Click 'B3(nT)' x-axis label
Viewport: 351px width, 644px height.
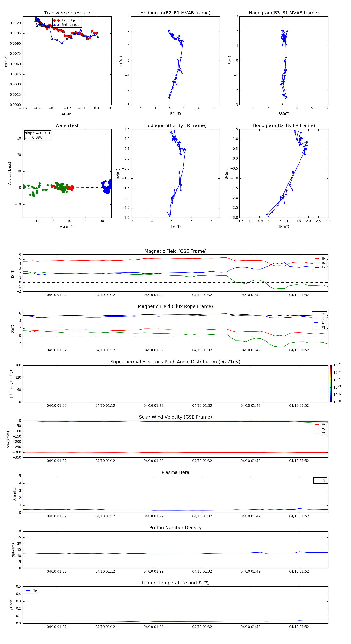click(x=284, y=114)
